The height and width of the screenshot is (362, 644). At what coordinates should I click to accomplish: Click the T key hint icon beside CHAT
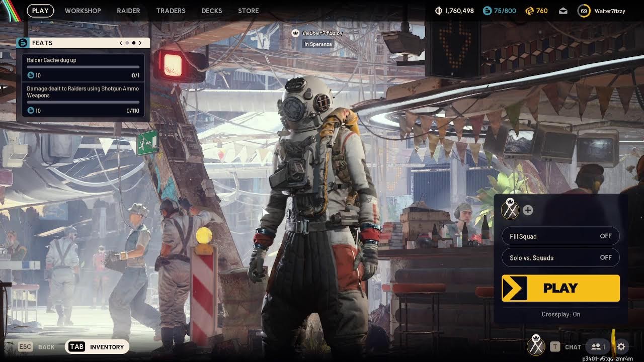(555, 346)
